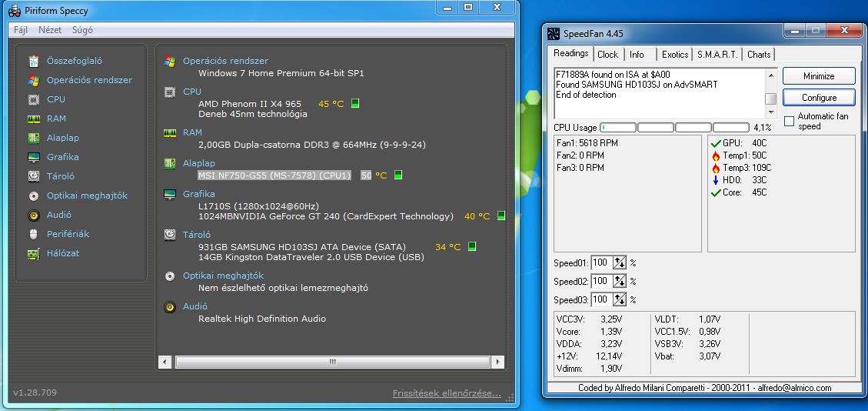The image size is (868, 411).
Task: Click the GPU temperature indicator at 40 °C
Action: click(501, 216)
